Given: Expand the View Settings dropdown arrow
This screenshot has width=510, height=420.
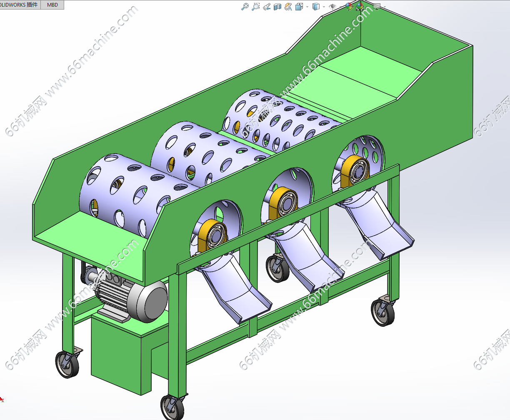Looking at the screenshot, I should point(384,7).
